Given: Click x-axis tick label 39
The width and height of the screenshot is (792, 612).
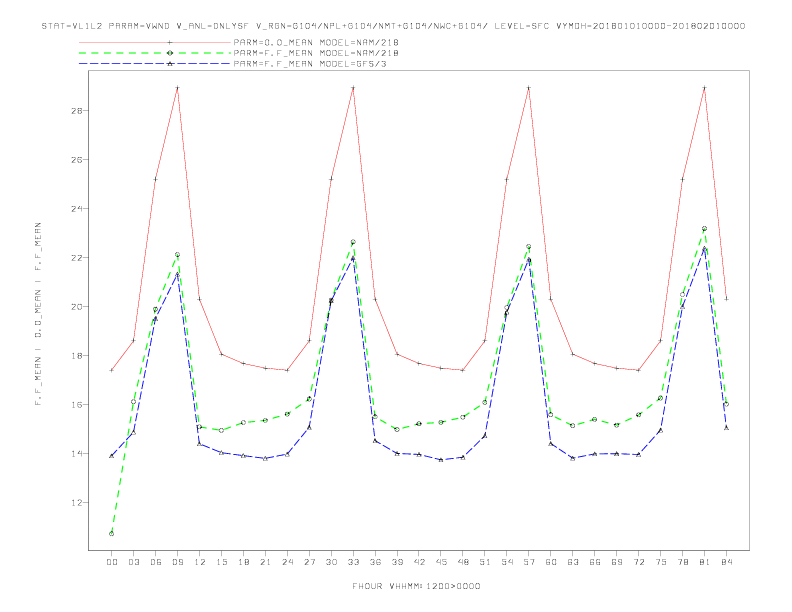Looking at the screenshot, I should point(397,562).
